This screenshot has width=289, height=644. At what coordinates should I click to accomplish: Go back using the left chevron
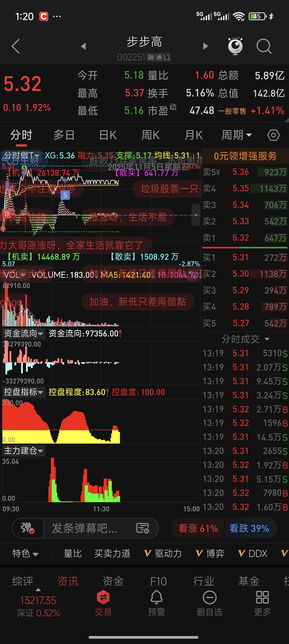(x=15, y=46)
